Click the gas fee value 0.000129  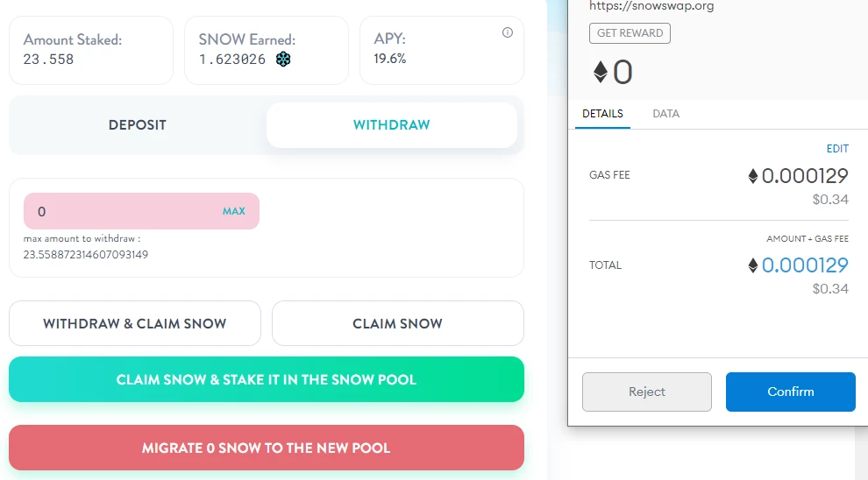pyautogui.click(x=805, y=176)
